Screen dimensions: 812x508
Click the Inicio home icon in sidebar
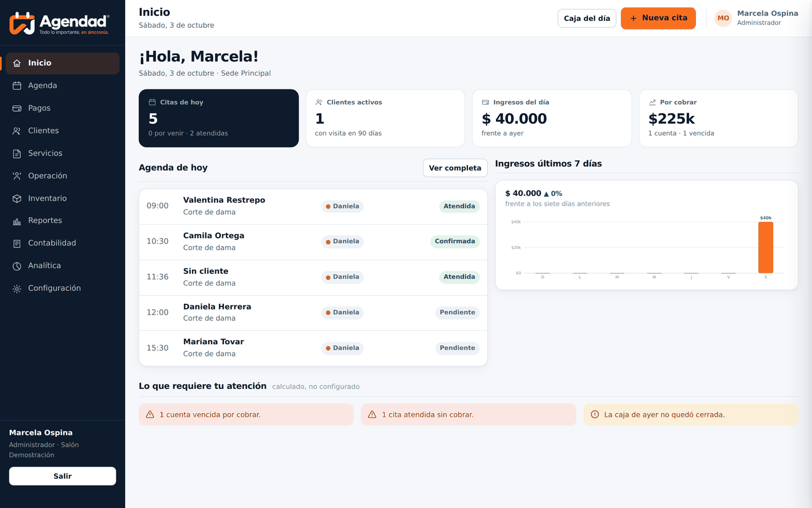(17, 63)
